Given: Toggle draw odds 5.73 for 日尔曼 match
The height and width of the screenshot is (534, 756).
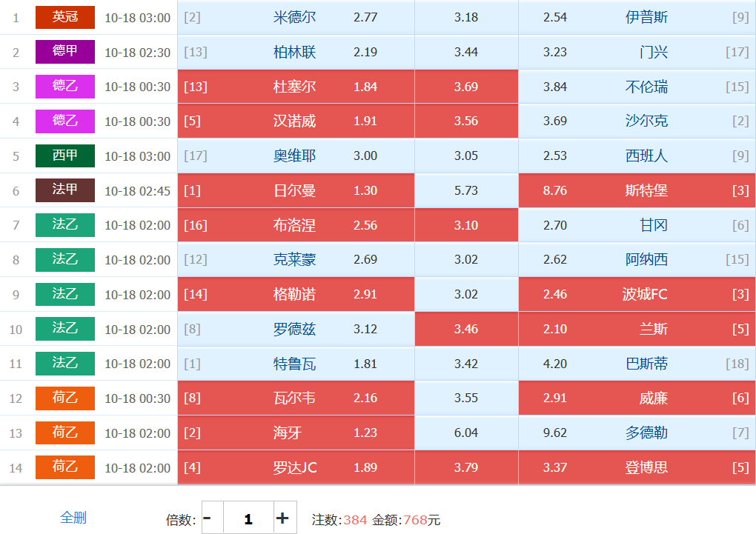Looking at the screenshot, I should 466,190.
